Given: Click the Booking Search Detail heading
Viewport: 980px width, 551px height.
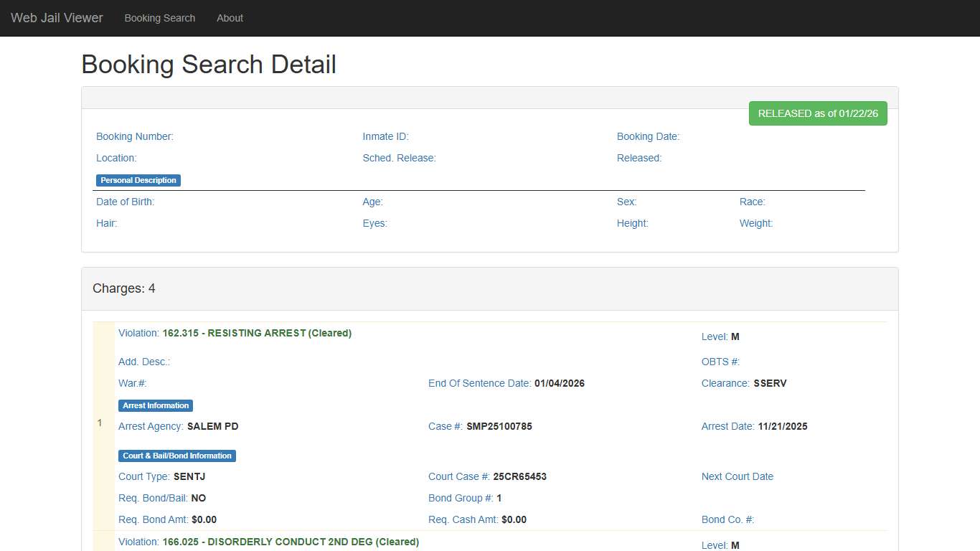Looking at the screenshot, I should pyautogui.click(x=209, y=65).
